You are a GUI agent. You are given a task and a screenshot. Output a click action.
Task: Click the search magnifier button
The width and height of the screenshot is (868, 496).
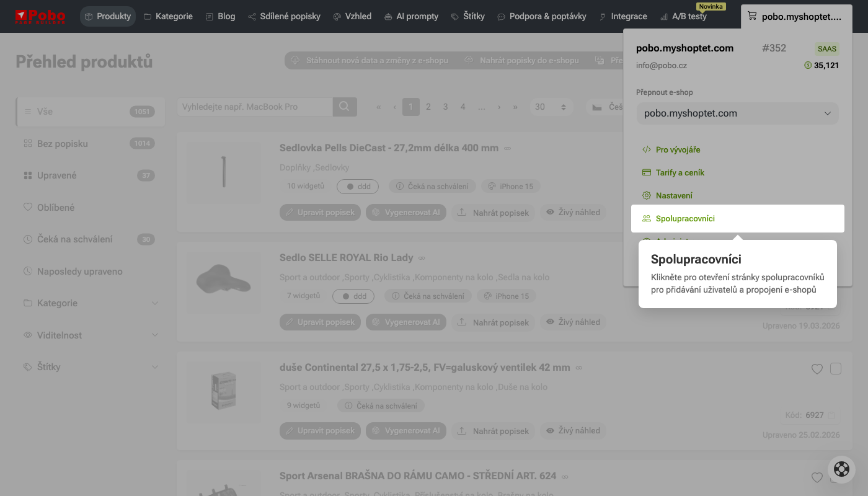pyautogui.click(x=345, y=107)
